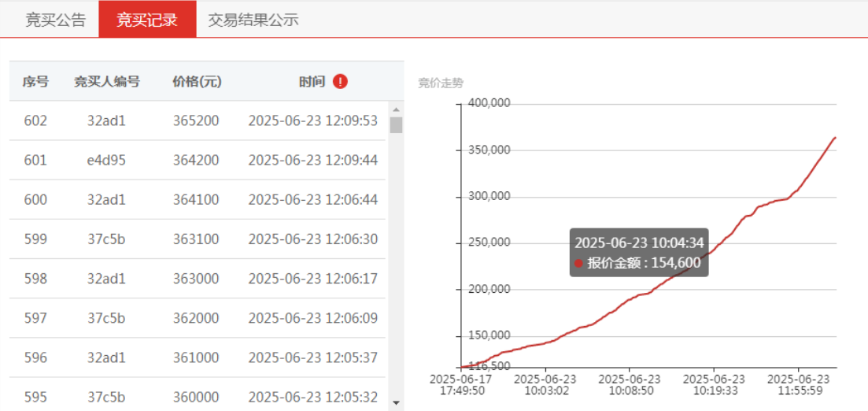Screen dimensions: 868x411
Task: Click price 364100 in row 600
Action: click(196, 200)
